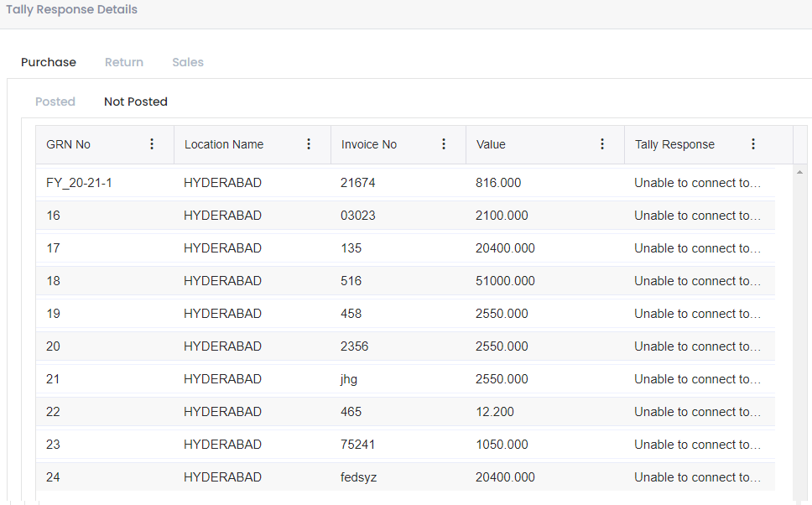
Task: Sort by GRN No column header
Action: [68, 144]
